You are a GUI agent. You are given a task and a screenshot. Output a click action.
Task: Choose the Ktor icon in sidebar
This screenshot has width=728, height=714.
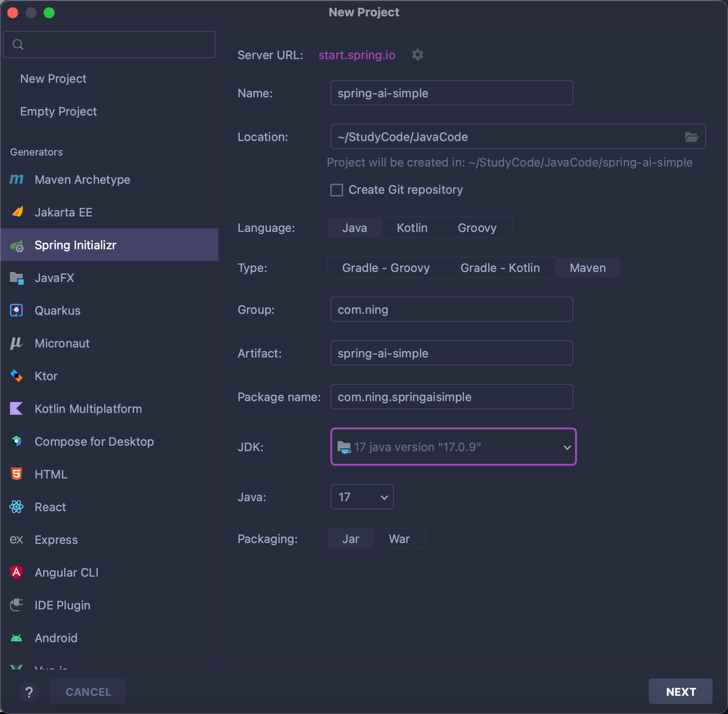pos(16,376)
